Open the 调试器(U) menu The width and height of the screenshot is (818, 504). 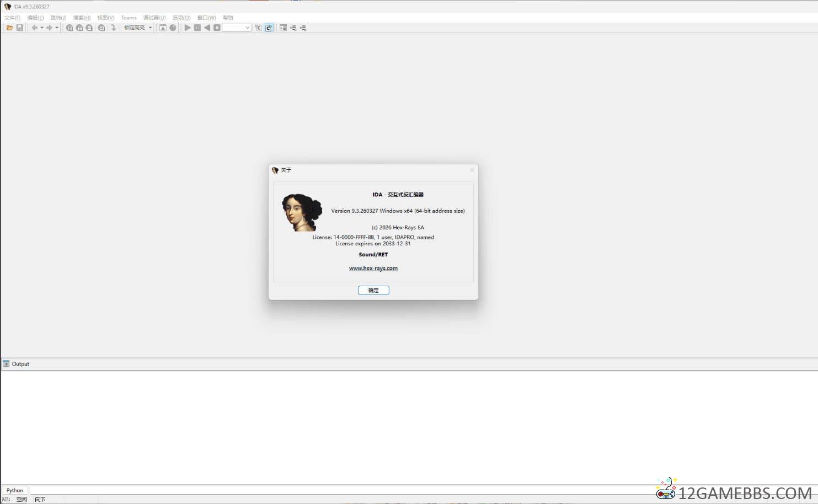coord(154,18)
